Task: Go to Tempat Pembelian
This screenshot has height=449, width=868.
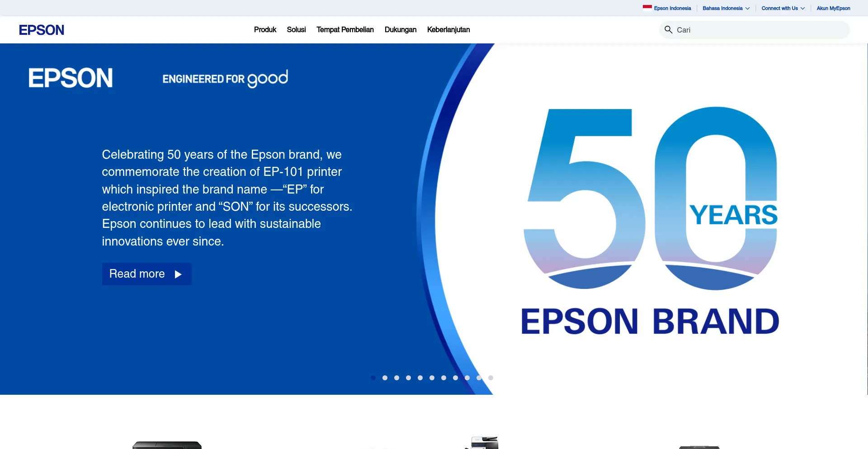Action: (x=345, y=30)
